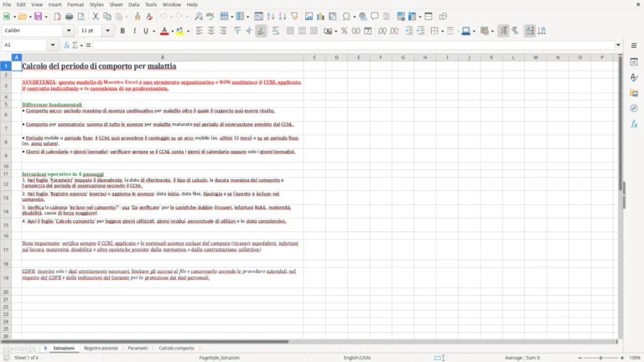Insert an image via toolbar icon
644x362 pixels.
click(x=309, y=17)
